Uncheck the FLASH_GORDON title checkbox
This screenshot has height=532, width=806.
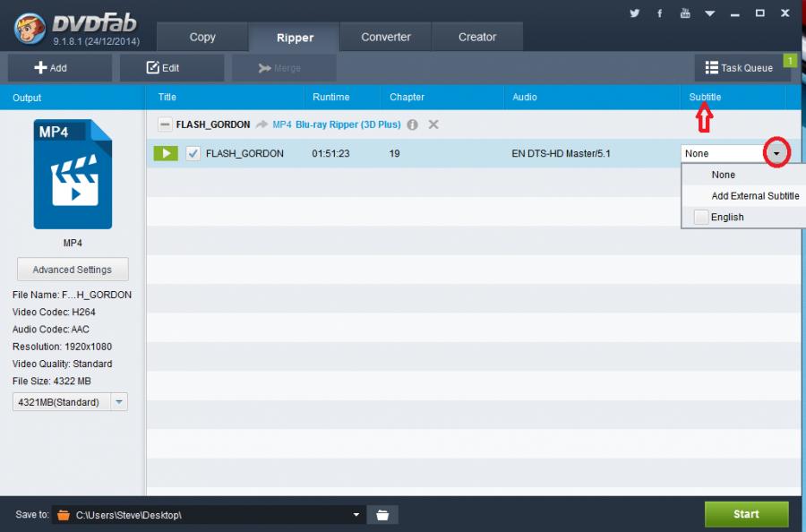click(193, 153)
